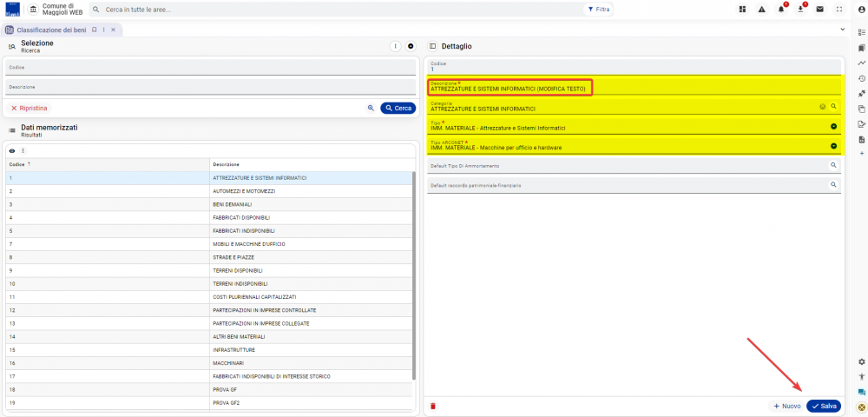Viewport: 868px width, 417px height.
Task: Open the clipboard icon in right sidebar
Action: (861, 109)
